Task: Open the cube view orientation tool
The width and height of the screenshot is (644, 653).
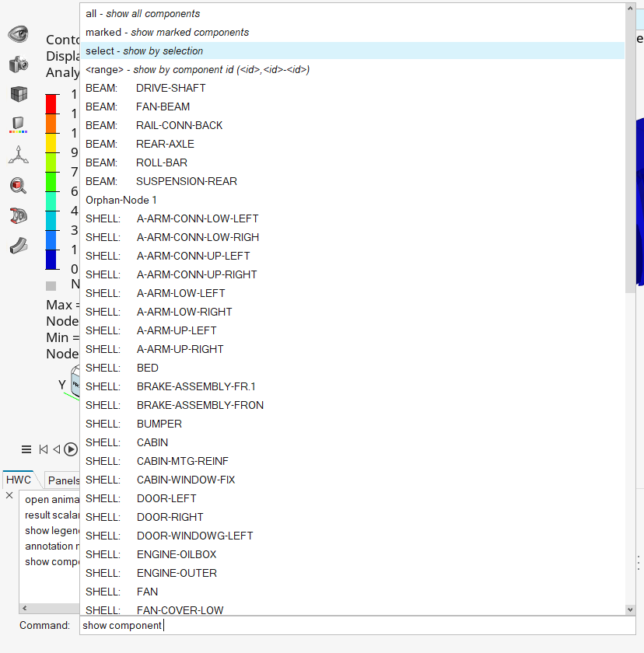Action: pos(18,94)
